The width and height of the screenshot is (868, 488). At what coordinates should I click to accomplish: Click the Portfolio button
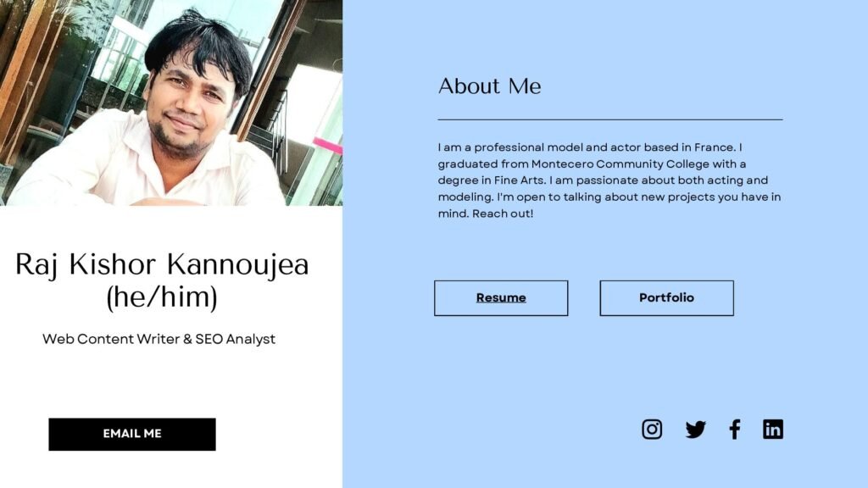tap(666, 298)
